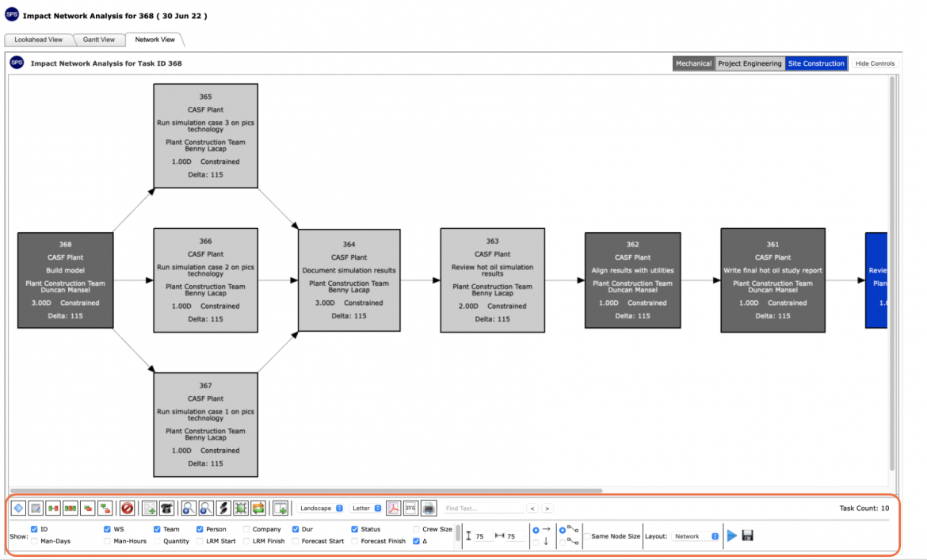This screenshot has height=560, width=927.
Task: Select the second connector style radio button
Action: coord(563,543)
